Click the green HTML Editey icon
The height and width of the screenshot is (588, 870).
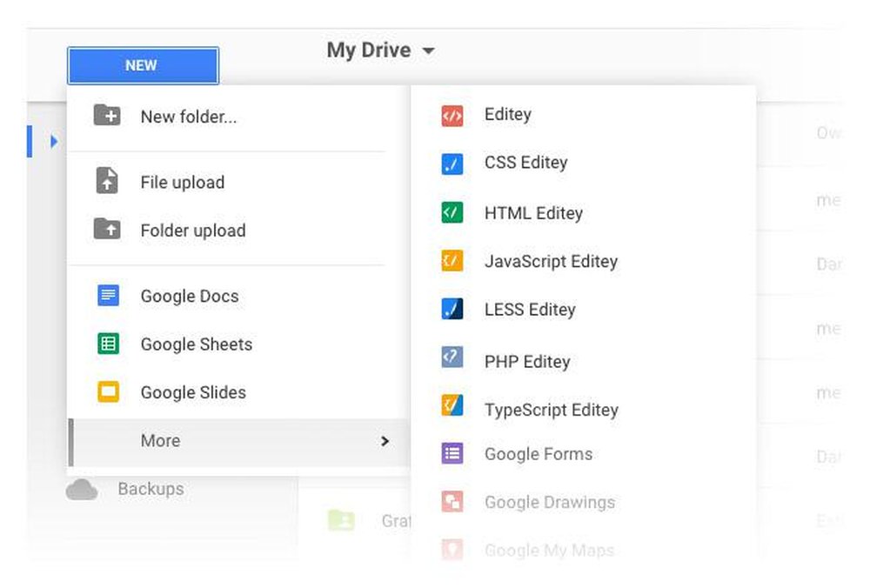(x=452, y=212)
